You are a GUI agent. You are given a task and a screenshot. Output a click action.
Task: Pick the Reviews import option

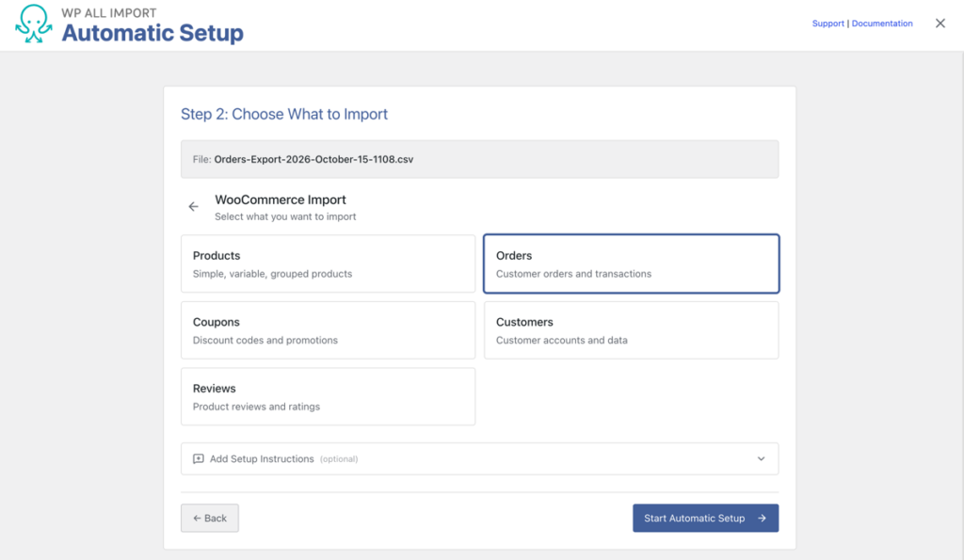[x=328, y=396]
